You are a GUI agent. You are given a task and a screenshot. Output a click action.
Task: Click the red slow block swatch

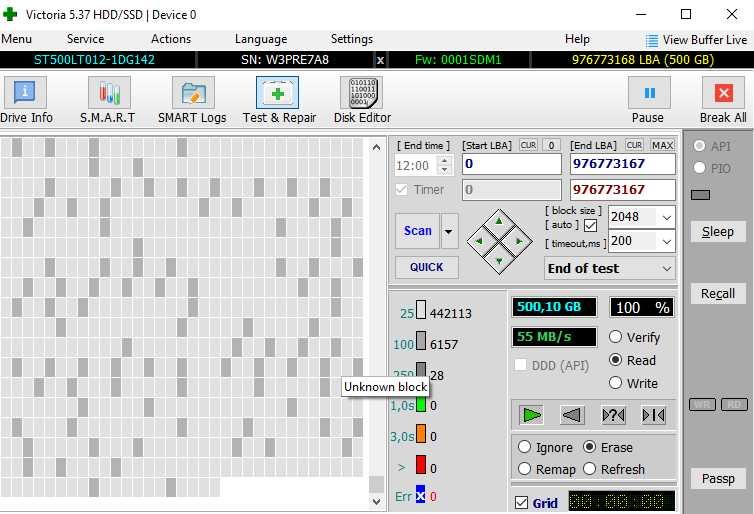click(421, 464)
